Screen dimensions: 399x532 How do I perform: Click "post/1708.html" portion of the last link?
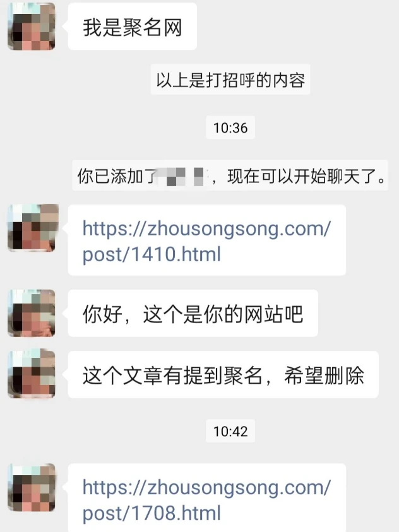click(x=152, y=513)
